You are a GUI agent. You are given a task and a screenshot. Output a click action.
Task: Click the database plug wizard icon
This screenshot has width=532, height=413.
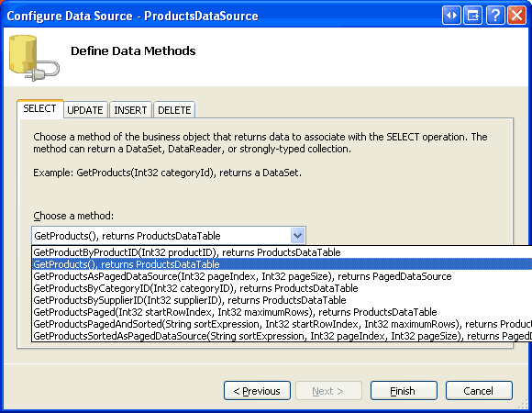pyautogui.click(x=34, y=58)
